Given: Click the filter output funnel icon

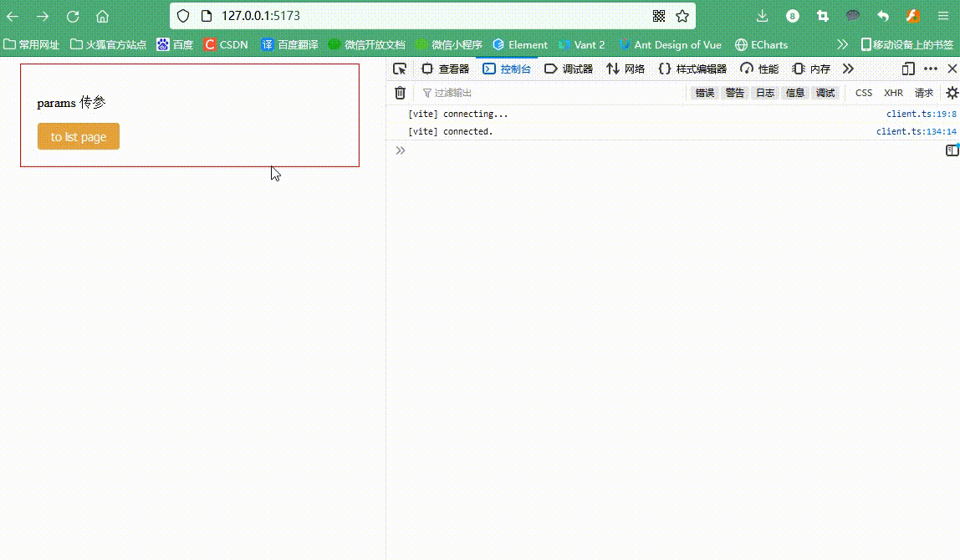Looking at the screenshot, I should [427, 93].
